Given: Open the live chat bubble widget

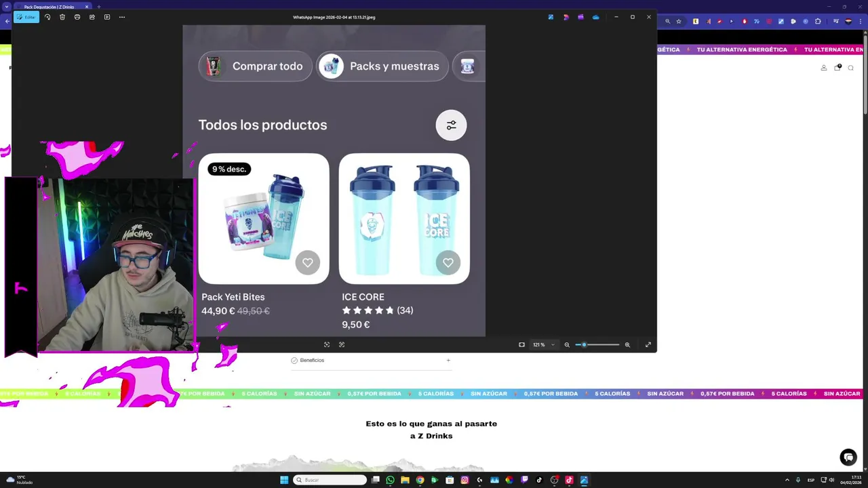Looking at the screenshot, I should (848, 457).
